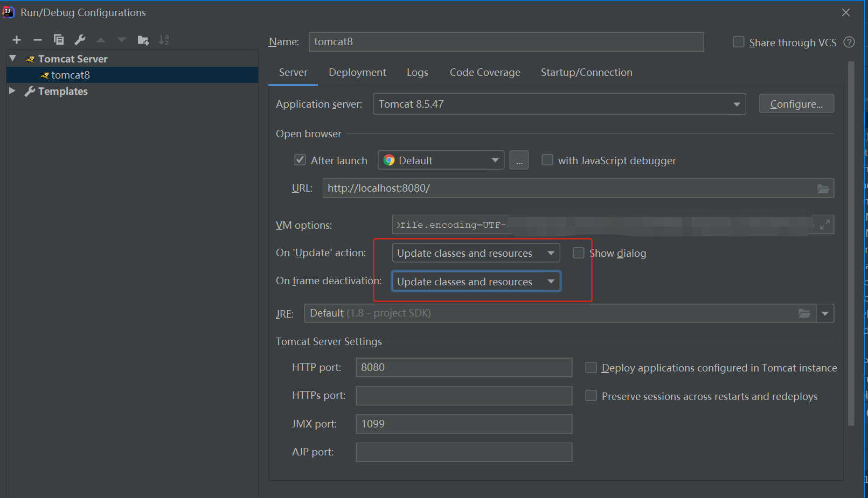Image resolution: width=868 pixels, height=498 pixels.
Task: Browse URL folder icon
Action: pos(823,188)
